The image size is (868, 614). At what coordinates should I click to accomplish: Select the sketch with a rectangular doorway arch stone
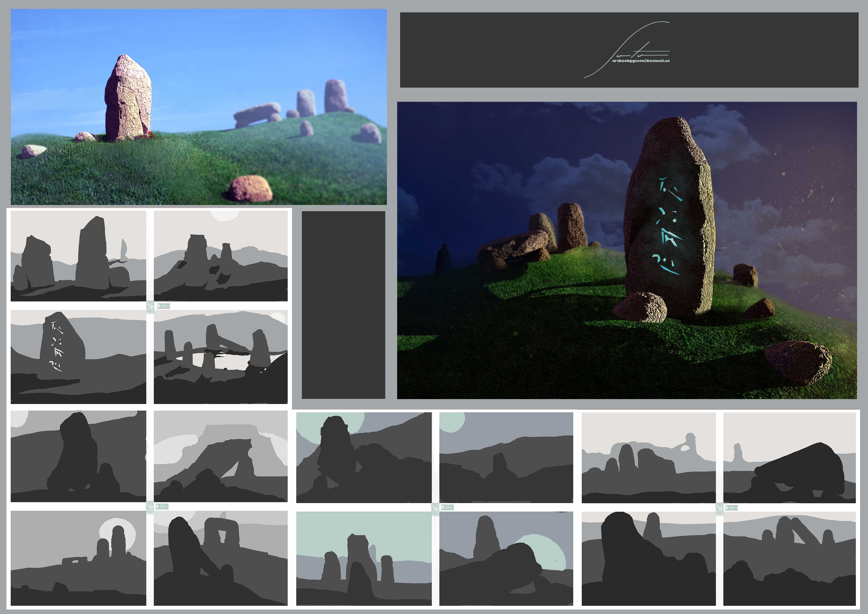click(220, 558)
